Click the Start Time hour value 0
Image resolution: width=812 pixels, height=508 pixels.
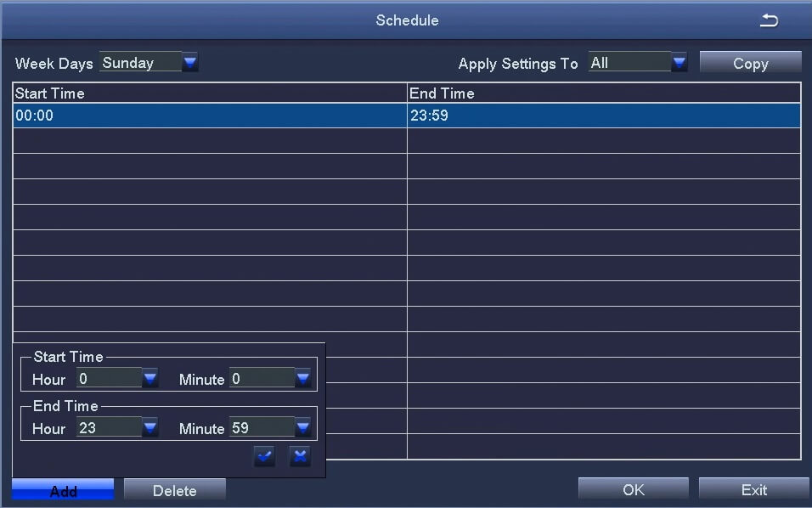[109, 378]
